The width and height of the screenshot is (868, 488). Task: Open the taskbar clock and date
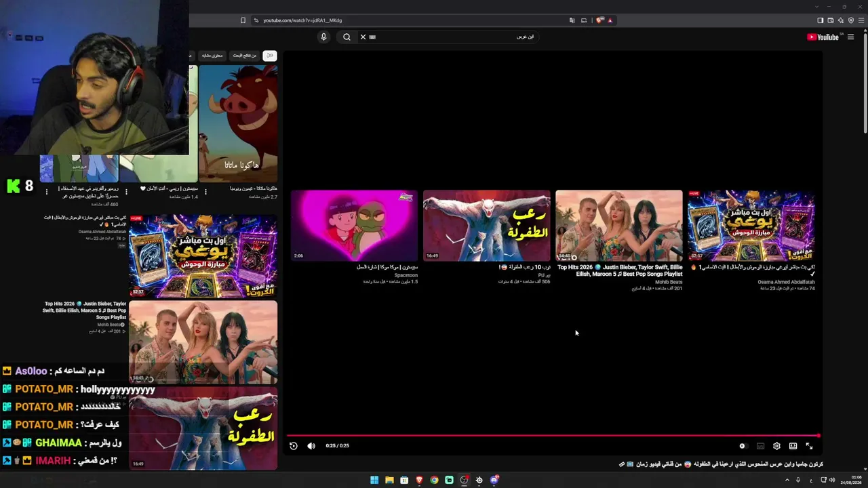click(x=851, y=480)
